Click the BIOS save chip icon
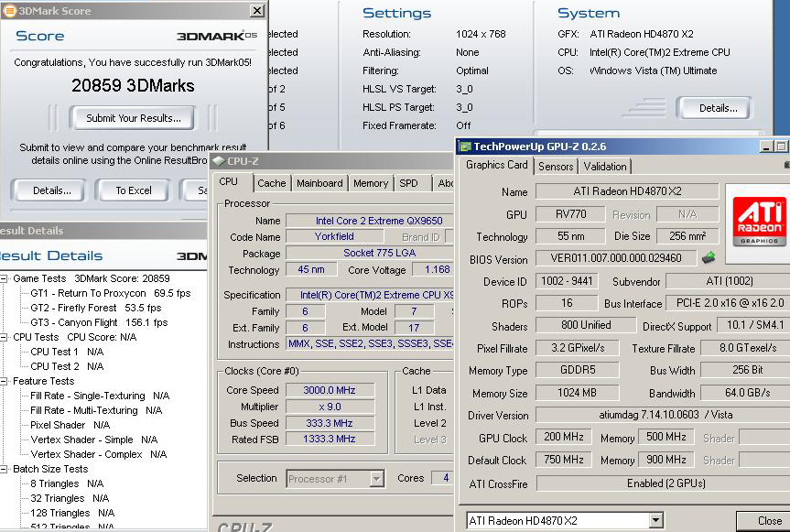Viewport: 790px width, 532px height. click(x=708, y=258)
